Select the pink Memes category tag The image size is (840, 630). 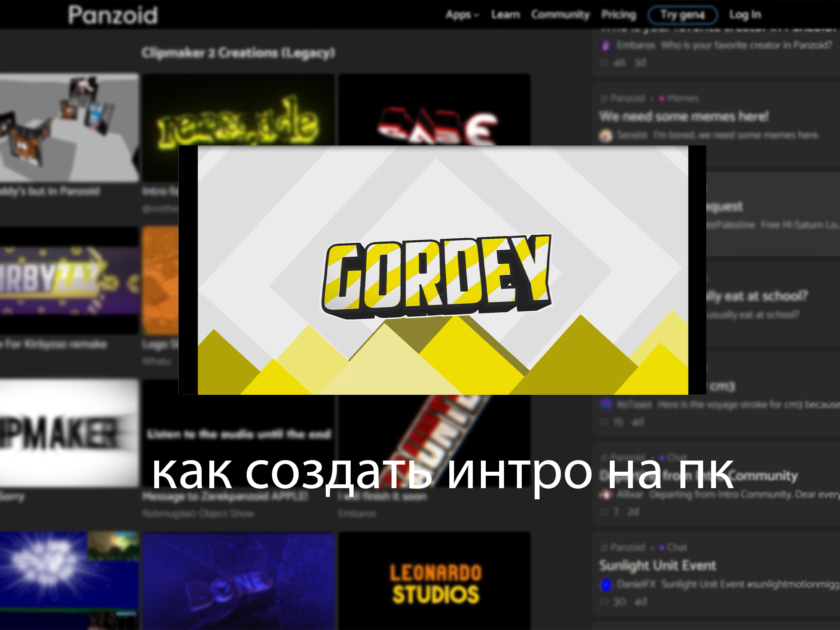[679, 98]
